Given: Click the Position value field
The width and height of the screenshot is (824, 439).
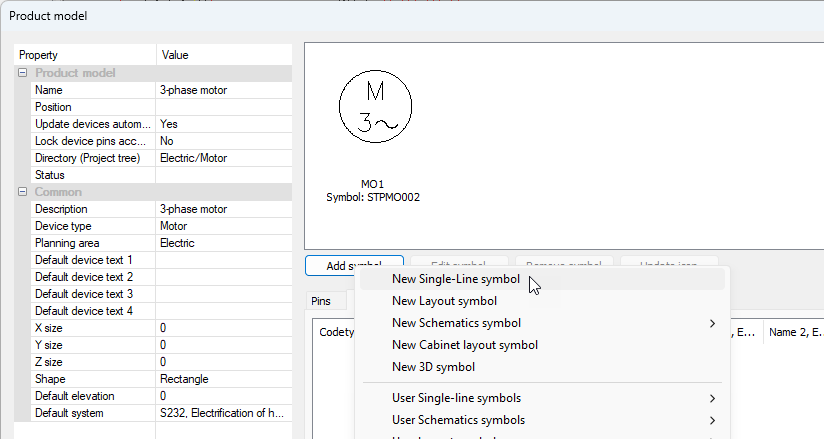Looking at the screenshot, I should pos(224,107).
